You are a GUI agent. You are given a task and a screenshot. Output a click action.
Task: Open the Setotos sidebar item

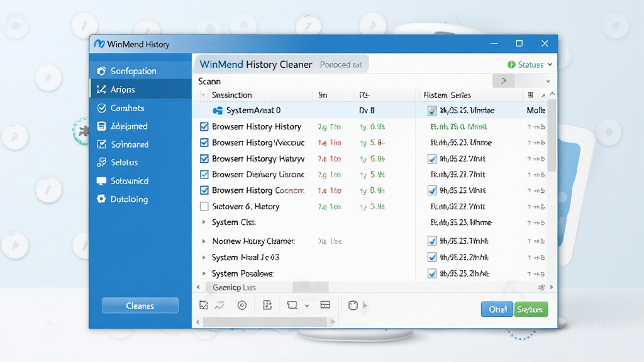pos(140,163)
